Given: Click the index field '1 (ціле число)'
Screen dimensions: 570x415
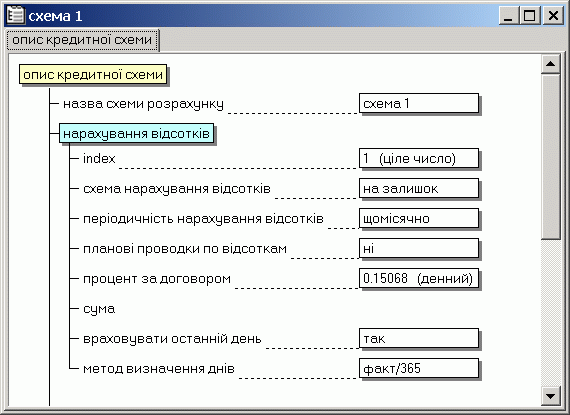Looking at the screenshot, I should pos(419,158).
